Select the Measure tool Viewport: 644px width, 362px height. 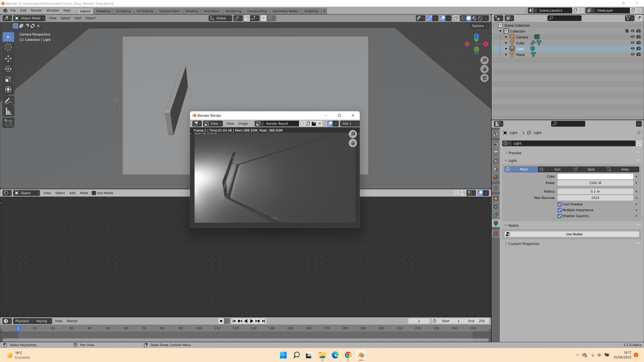[8, 112]
